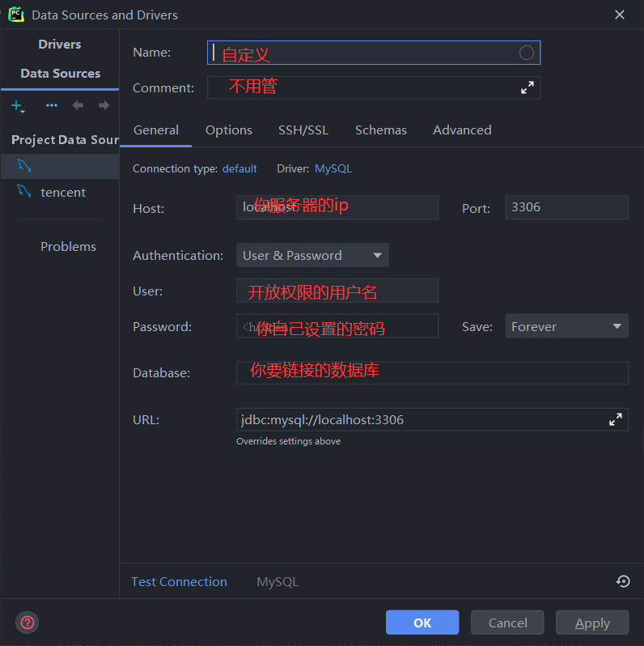The image size is (644, 646).
Task: Switch to the Drivers tab
Action: coord(60,44)
